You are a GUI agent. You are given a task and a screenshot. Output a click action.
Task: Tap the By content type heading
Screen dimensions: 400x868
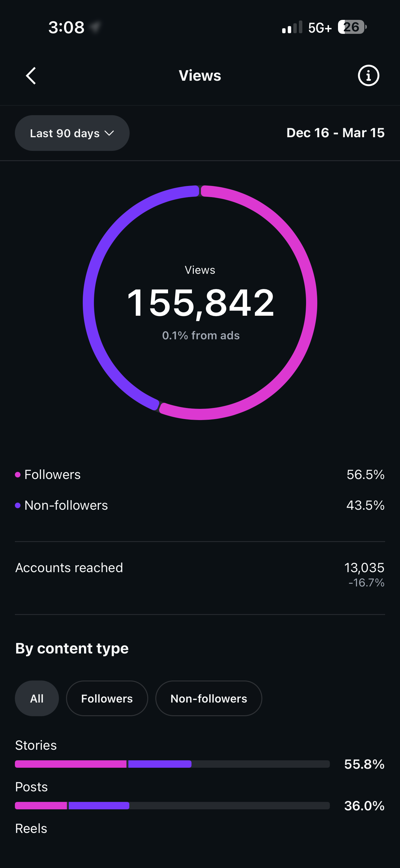click(72, 649)
